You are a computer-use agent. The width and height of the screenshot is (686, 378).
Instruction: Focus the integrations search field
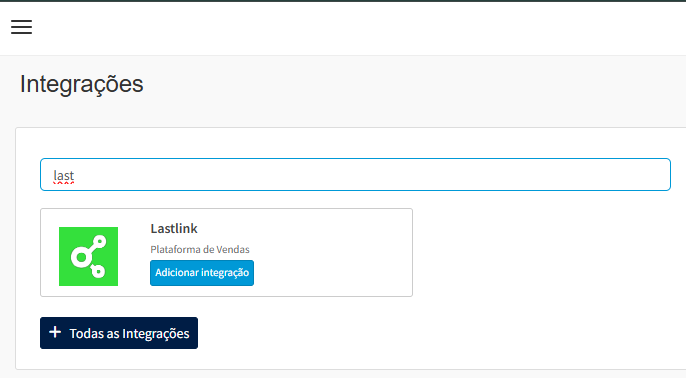[x=355, y=175]
